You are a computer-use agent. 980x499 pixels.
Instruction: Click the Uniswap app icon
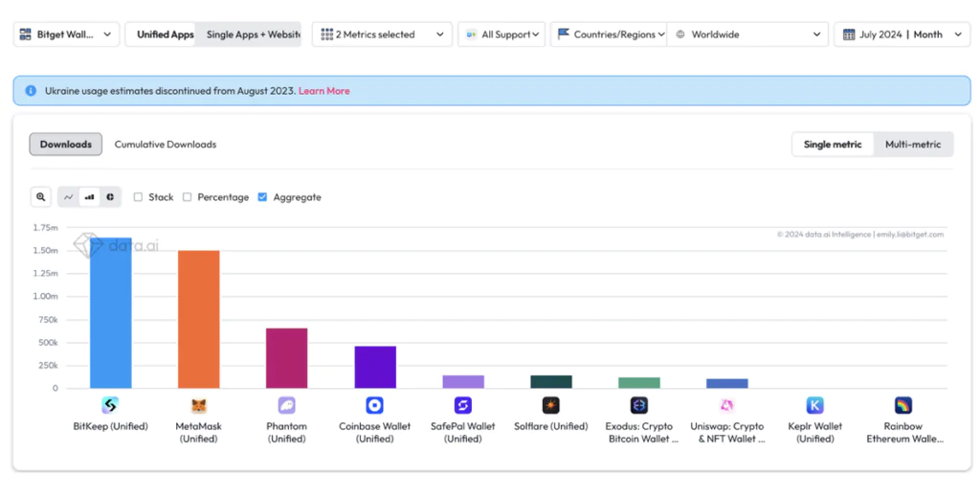(727, 405)
